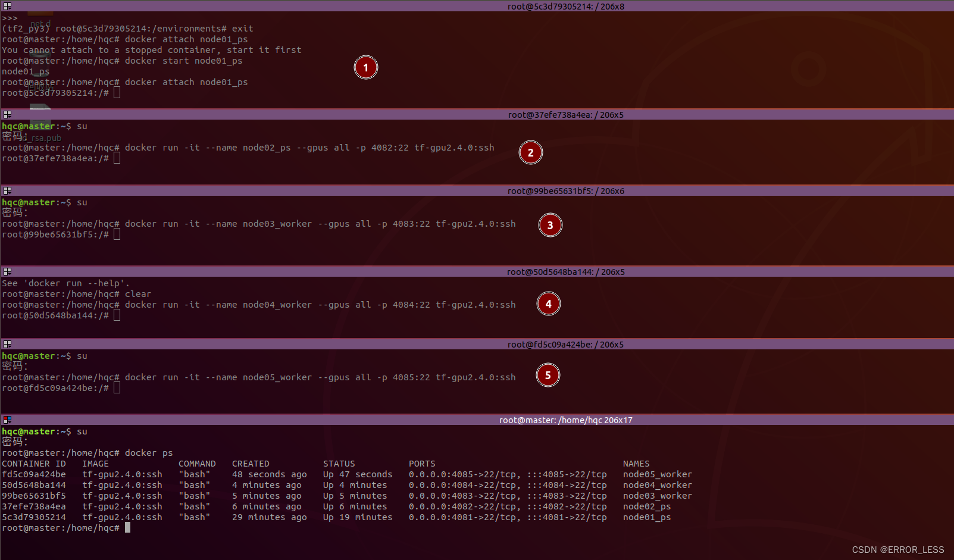Focus the prompt root@5c3d79305214:/# cursor

click(x=117, y=93)
